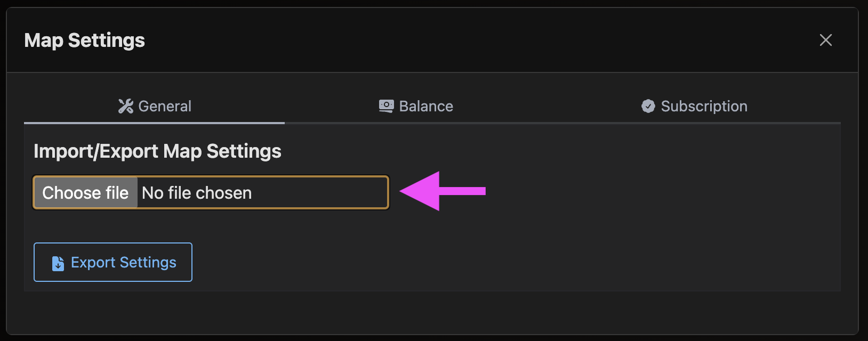Screen dimensions: 868x341
Task: Select the camera-style icon on the Balance tab
Action: [385, 105]
